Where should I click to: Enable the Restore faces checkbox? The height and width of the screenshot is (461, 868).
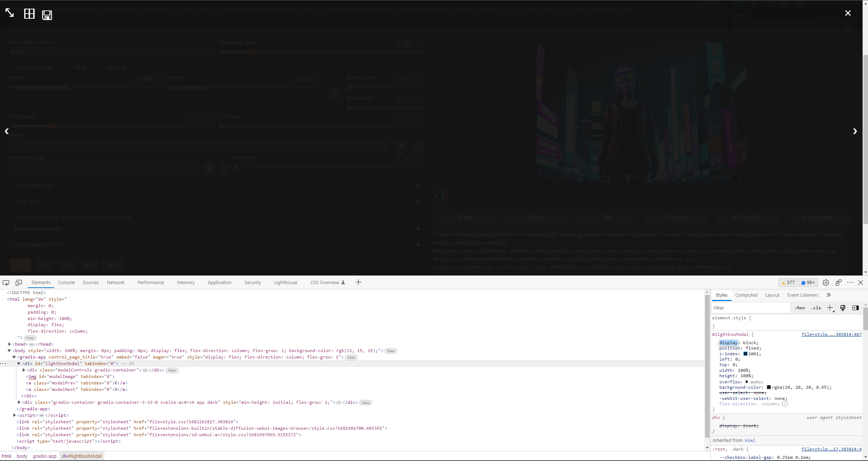tap(13, 67)
